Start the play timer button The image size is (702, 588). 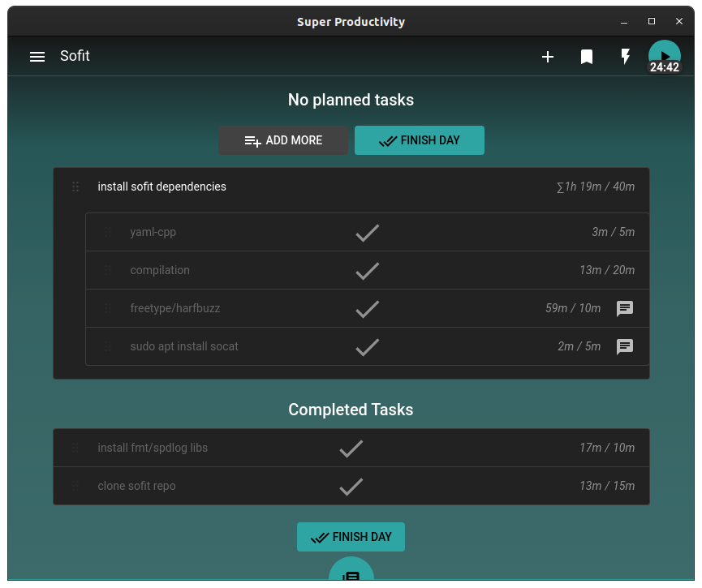point(665,54)
